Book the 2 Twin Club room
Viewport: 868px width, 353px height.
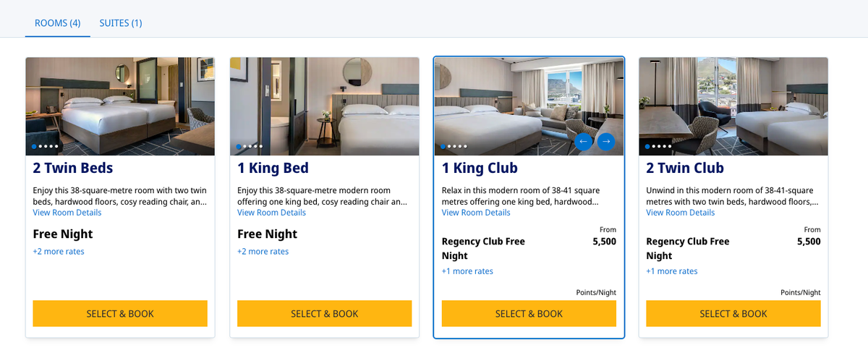pyautogui.click(x=733, y=314)
